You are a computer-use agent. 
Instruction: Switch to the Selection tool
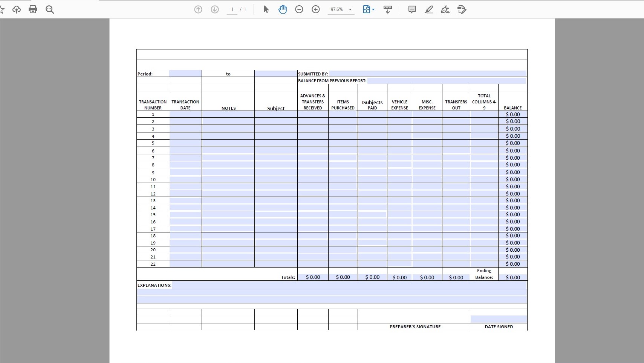click(266, 9)
